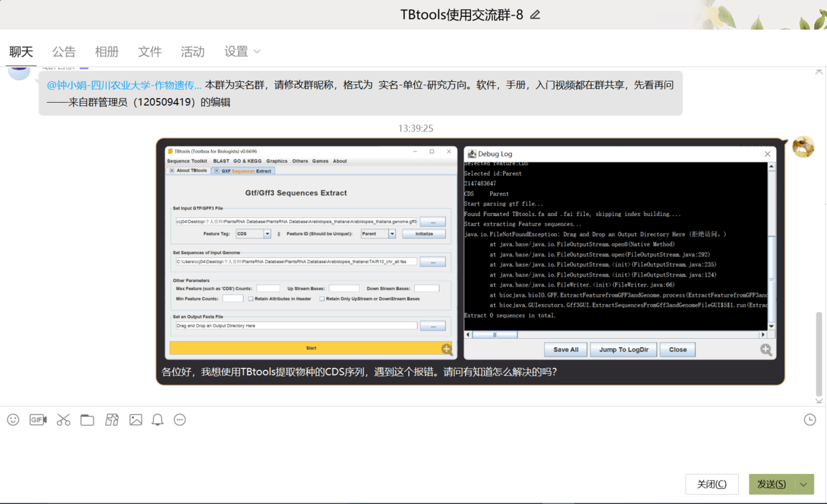
Task: Click the @钟小娟-四川农业大学 mention link
Action: click(x=124, y=85)
